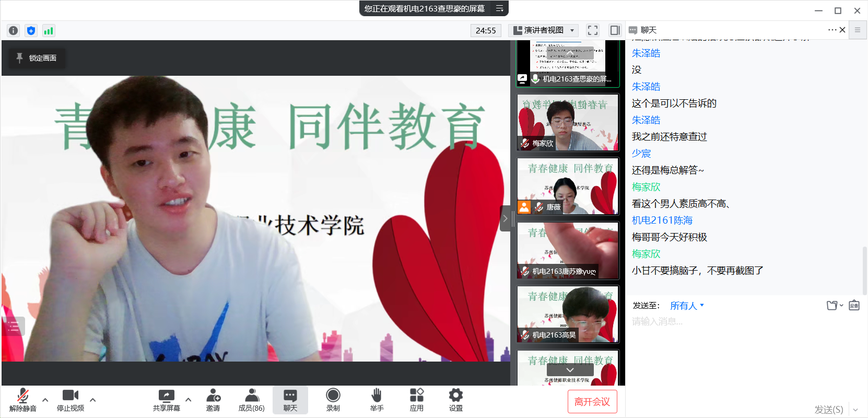Choose chat recipient from 所有人 dropdown

tap(687, 306)
